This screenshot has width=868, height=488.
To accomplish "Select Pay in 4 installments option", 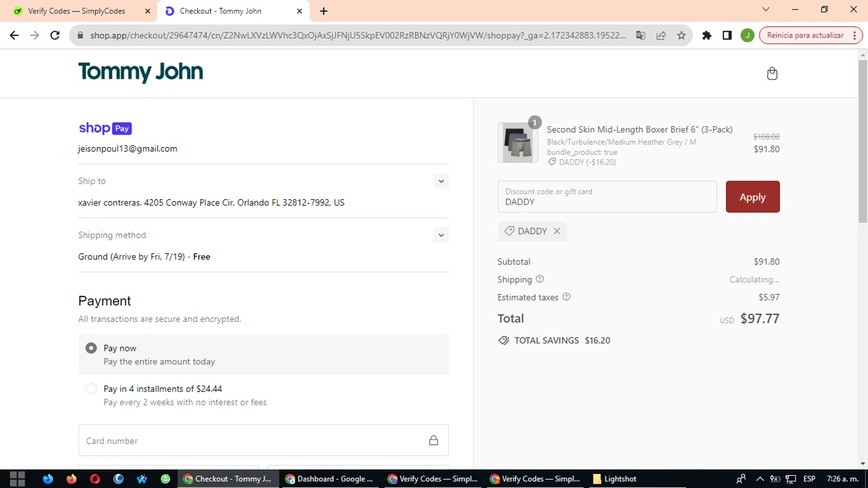I will click(91, 389).
